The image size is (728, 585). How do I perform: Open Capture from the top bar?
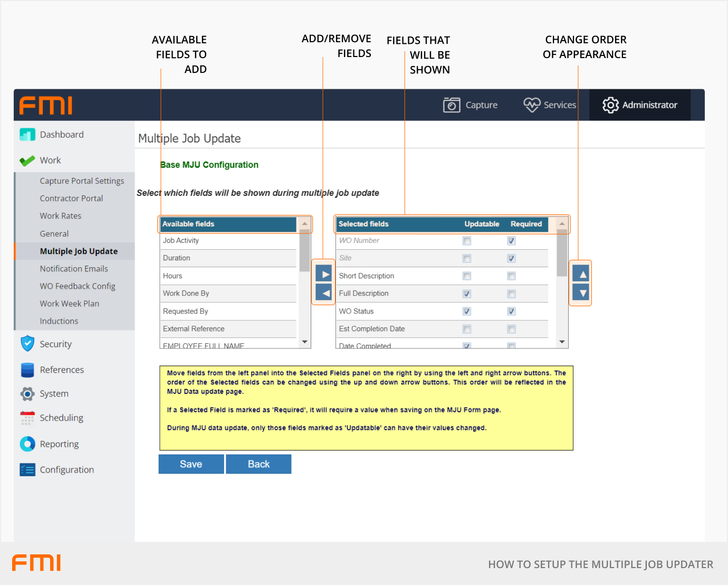point(470,105)
